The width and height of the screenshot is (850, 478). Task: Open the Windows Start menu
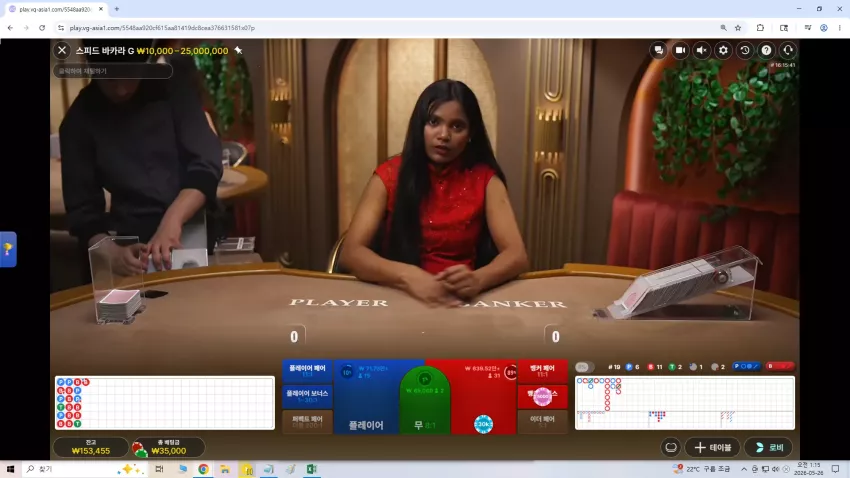(10, 469)
